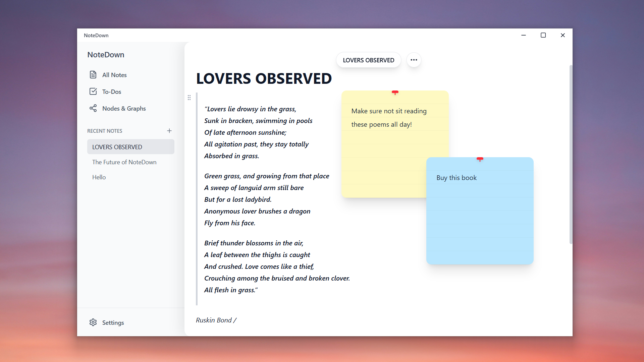Click the red pin on the blue sticky note

[480, 160]
